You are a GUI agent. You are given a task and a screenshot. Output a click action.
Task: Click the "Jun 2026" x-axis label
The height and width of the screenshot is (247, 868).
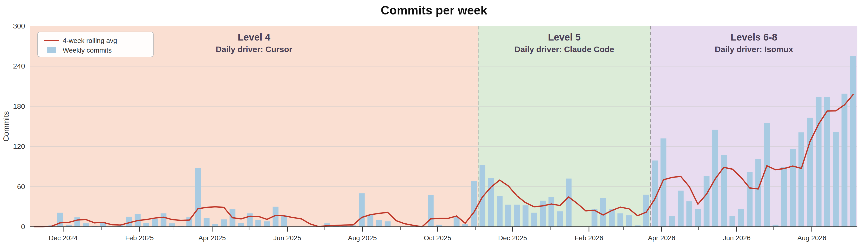click(737, 238)
